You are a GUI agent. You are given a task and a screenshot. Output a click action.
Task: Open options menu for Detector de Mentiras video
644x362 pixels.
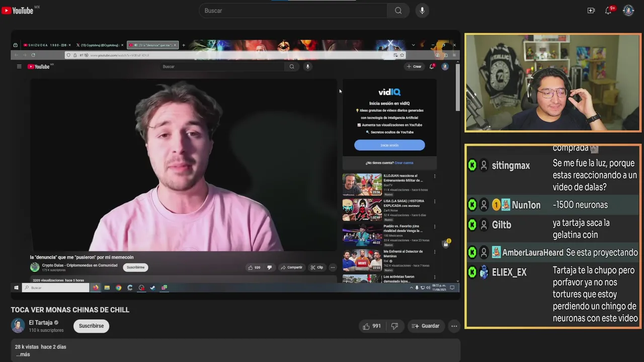coord(435,252)
